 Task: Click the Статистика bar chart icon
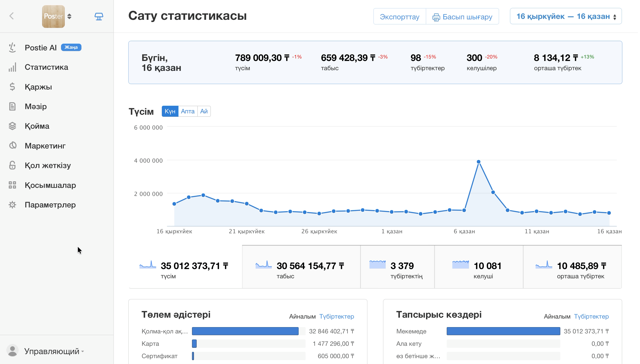click(x=12, y=67)
